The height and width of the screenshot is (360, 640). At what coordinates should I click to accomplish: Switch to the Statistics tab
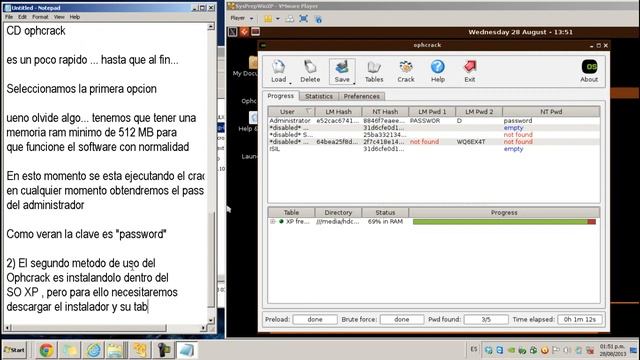tap(319, 96)
